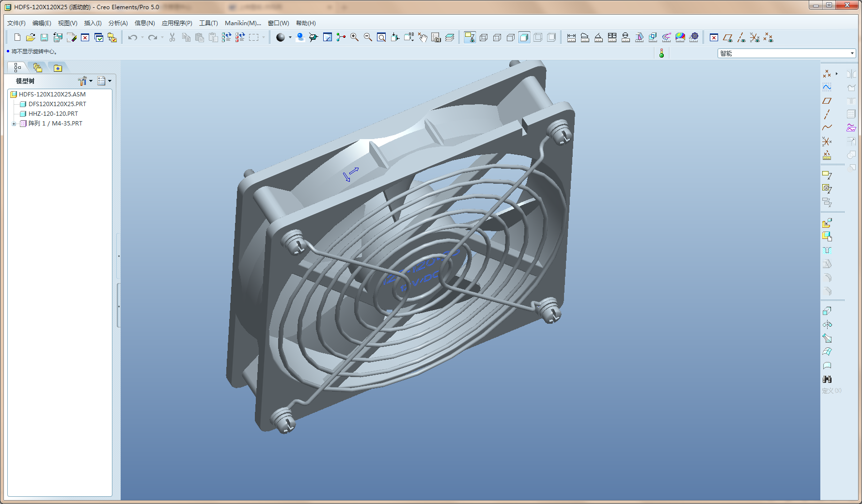862x504 pixels.
Task: Toggle datum planes display
Action: pos(728,37)
